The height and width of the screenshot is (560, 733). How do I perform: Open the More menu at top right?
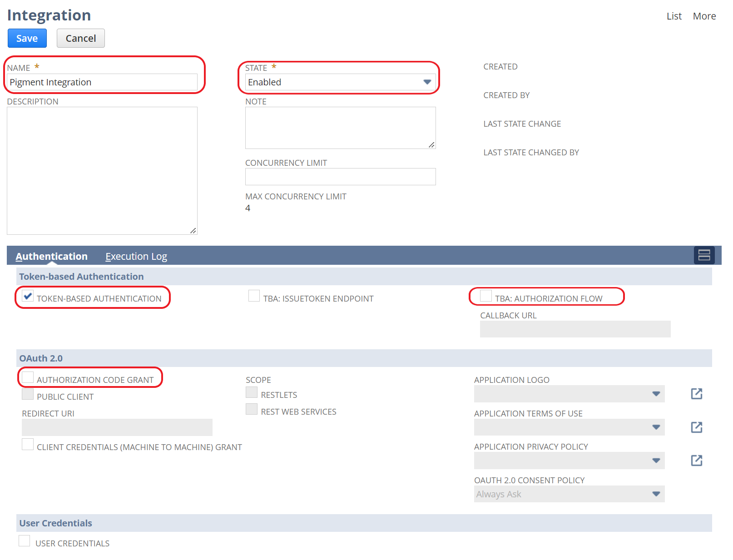coord(704,16)
